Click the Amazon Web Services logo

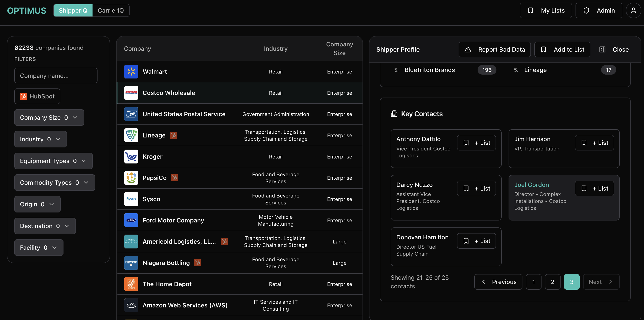[131, 305]
